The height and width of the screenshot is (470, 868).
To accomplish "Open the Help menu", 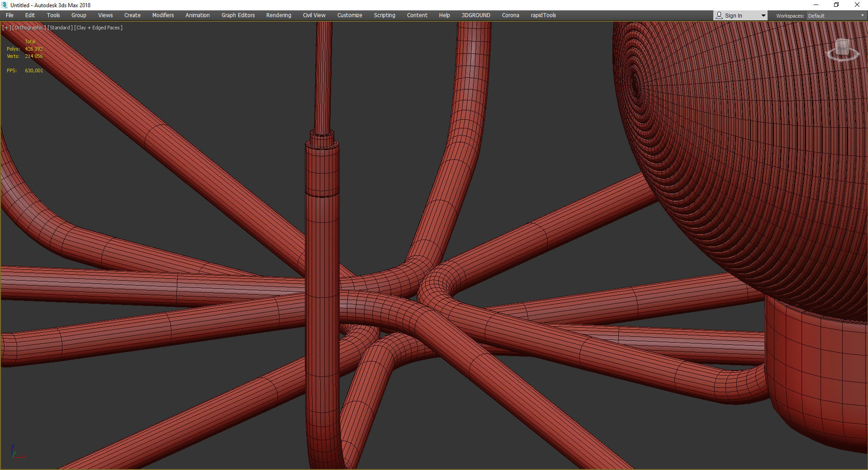I will coord(444,15).
